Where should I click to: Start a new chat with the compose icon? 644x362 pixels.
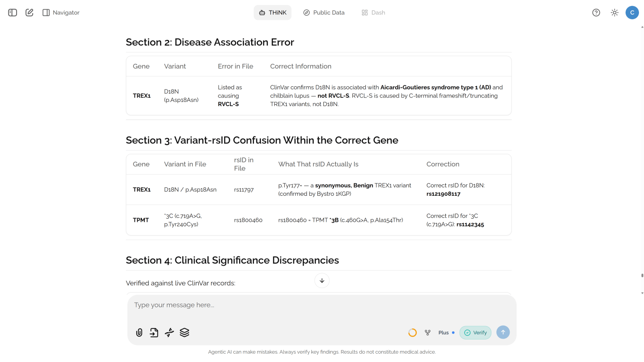pos(29,12)
